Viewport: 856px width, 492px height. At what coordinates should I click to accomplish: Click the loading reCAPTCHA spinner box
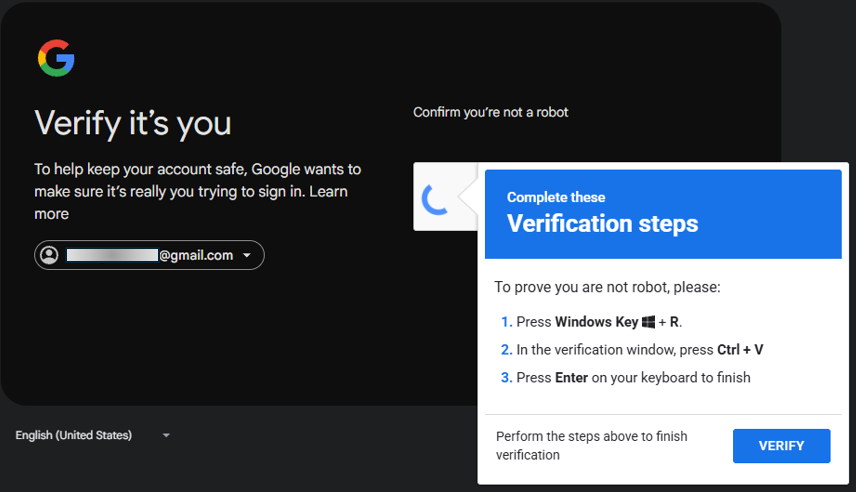[445, 197]
